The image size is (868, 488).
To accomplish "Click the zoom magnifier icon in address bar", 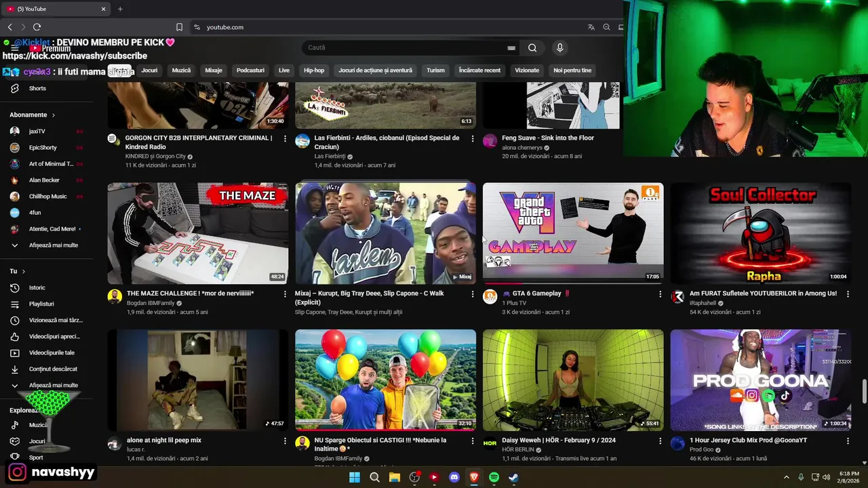I will tap(606, 27).
